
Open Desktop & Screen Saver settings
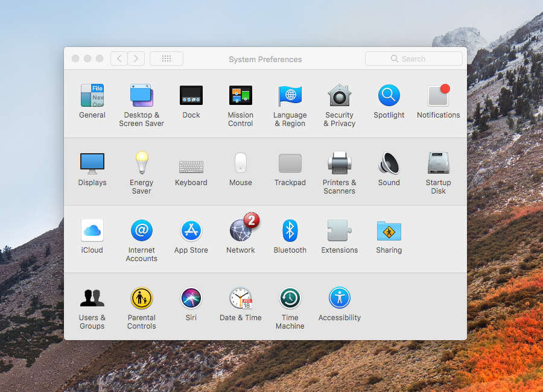click(142, 95)
